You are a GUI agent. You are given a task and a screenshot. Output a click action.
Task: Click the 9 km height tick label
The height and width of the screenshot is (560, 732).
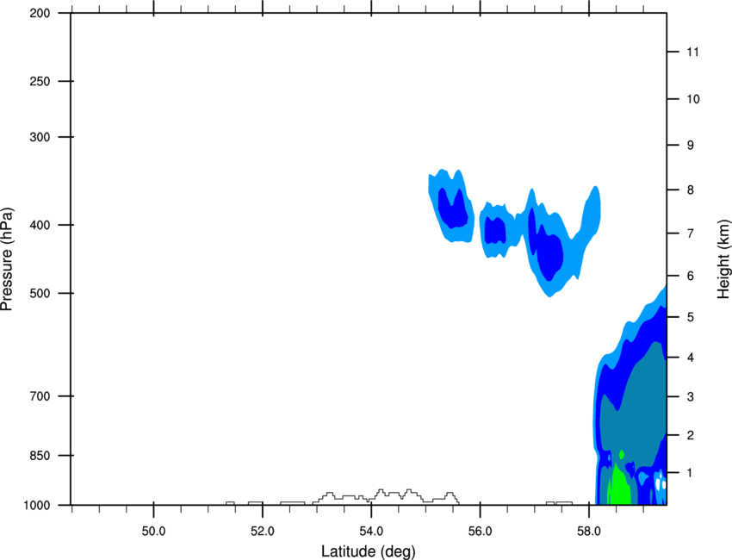[690, 146]
